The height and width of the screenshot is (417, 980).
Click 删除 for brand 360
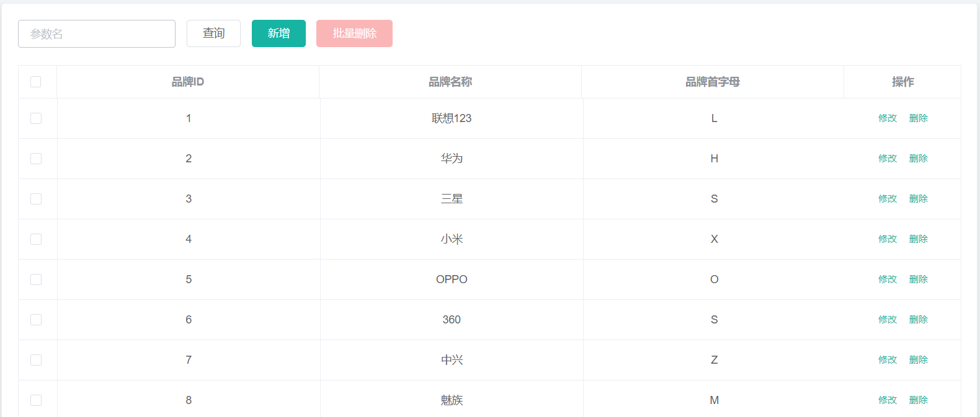click(919, 320)
